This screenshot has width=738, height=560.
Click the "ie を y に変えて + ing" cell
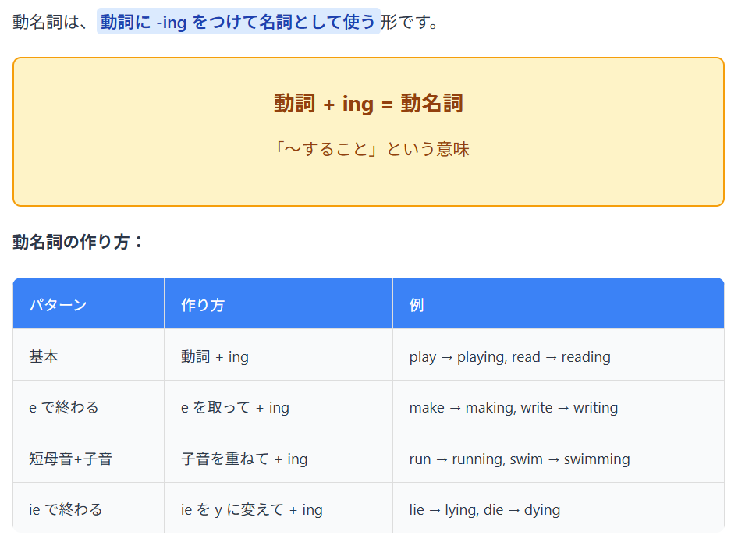coord(251,509)
